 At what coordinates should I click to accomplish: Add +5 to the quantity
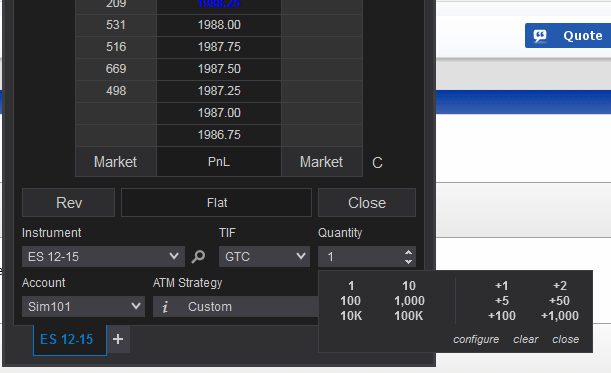(502, 301)
